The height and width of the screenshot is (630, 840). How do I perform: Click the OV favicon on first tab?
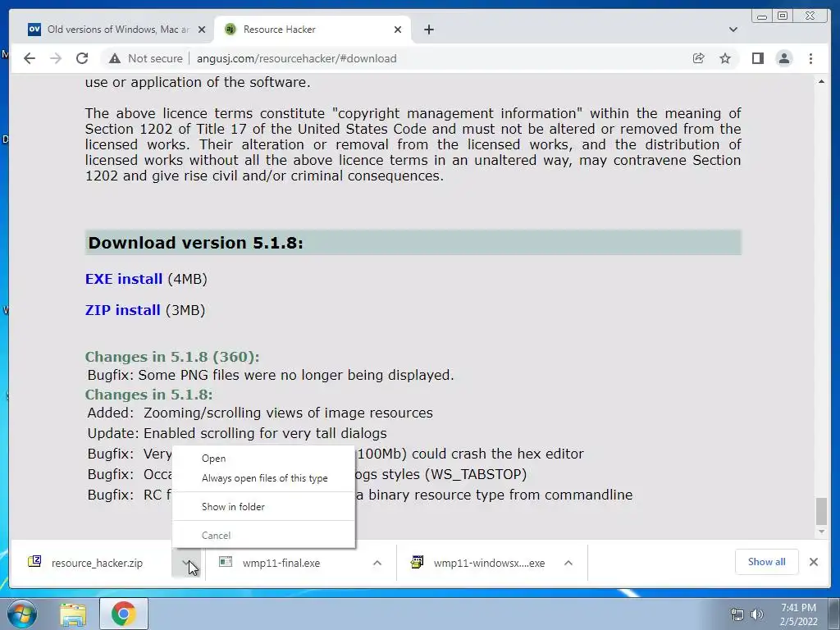(34, 30)
